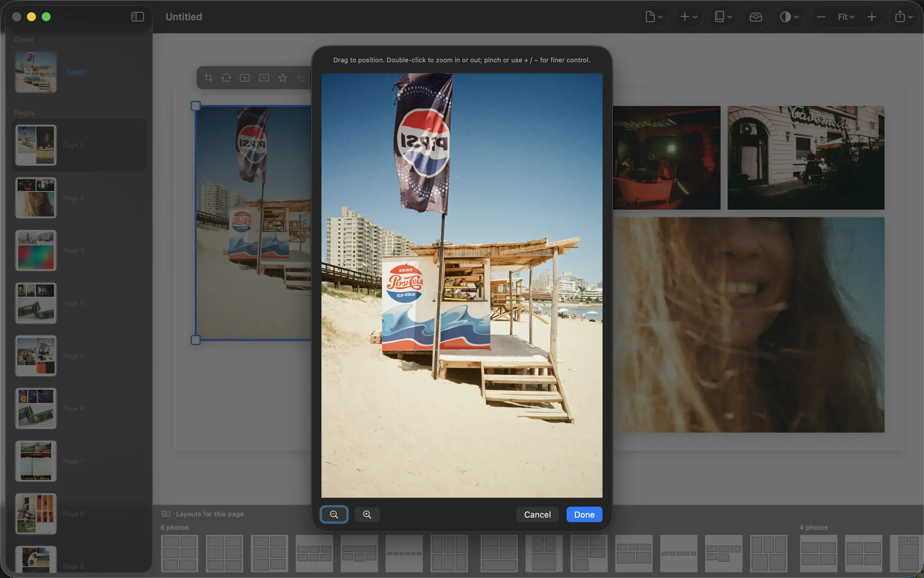The width and height of the screenshot is (924, 578).
Task: Click the bottom-left selection handle of the frame
Action: tap(195, 340)
